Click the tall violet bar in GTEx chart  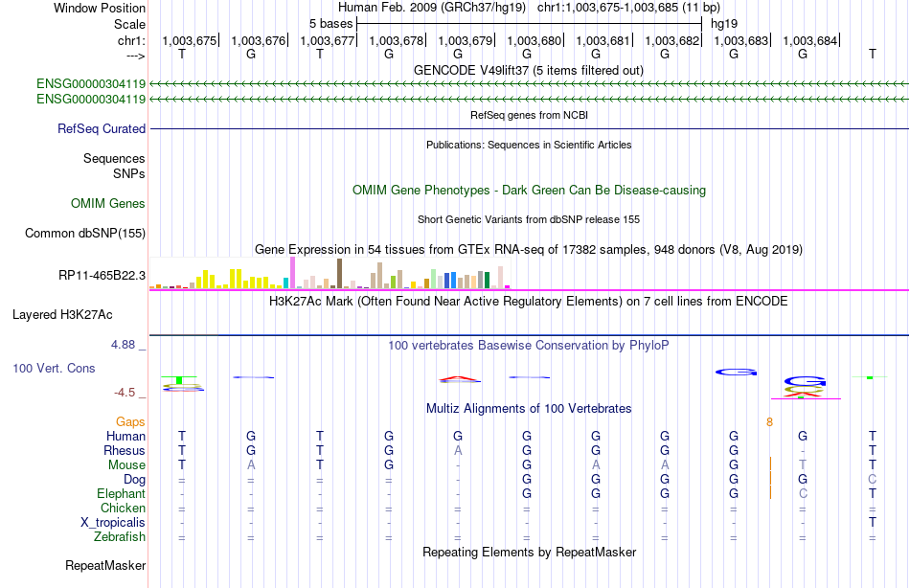click(x=292, y=272)
